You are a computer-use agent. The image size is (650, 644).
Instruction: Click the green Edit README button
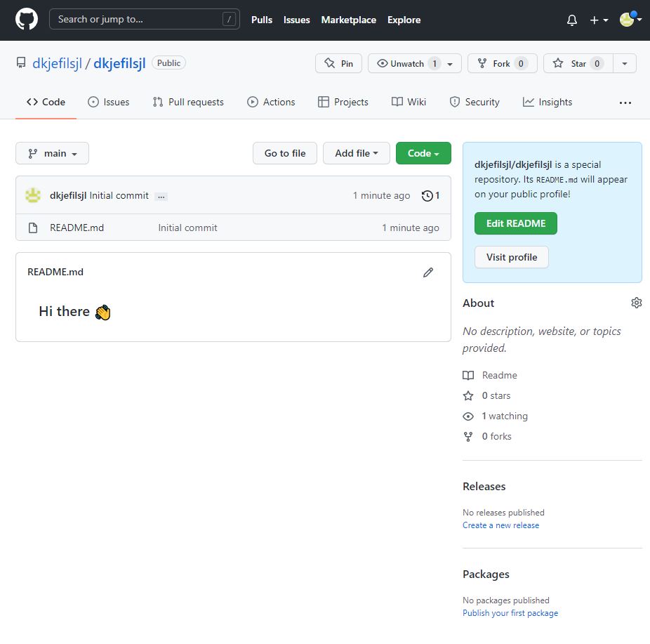coord(516,223)
